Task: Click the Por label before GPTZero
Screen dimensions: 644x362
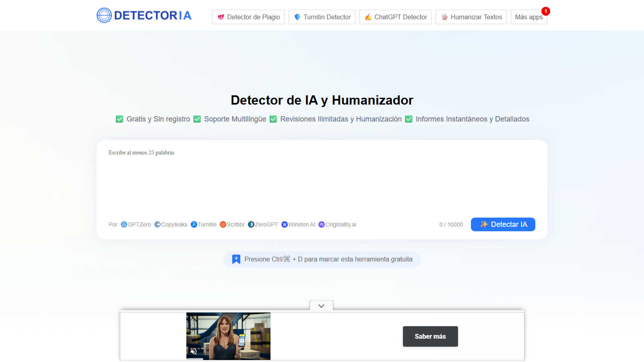Action: point(113,224)
